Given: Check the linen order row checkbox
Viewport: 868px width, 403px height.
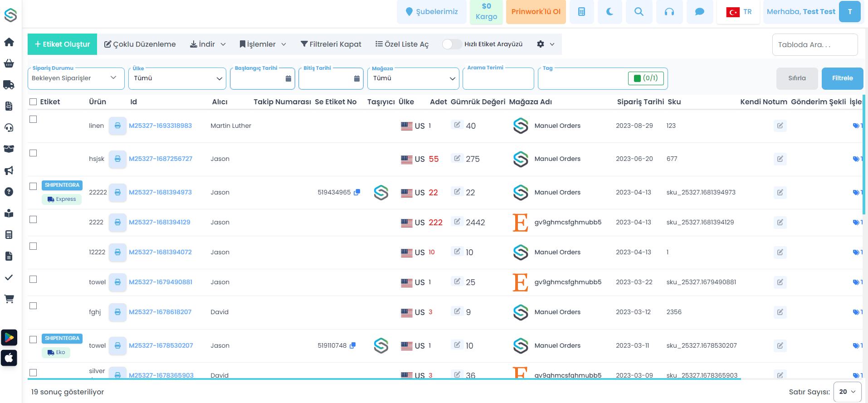Looking at the screenshot, I should point(33,119).
